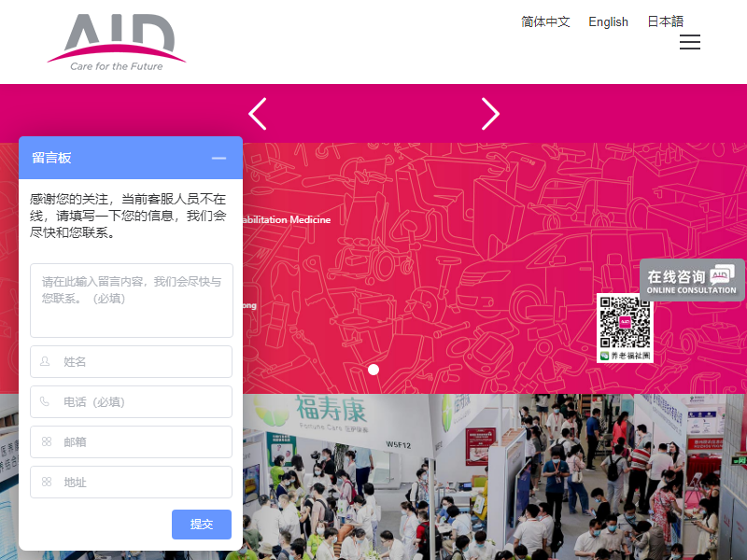Focus the message content textarea

[132, 300]
